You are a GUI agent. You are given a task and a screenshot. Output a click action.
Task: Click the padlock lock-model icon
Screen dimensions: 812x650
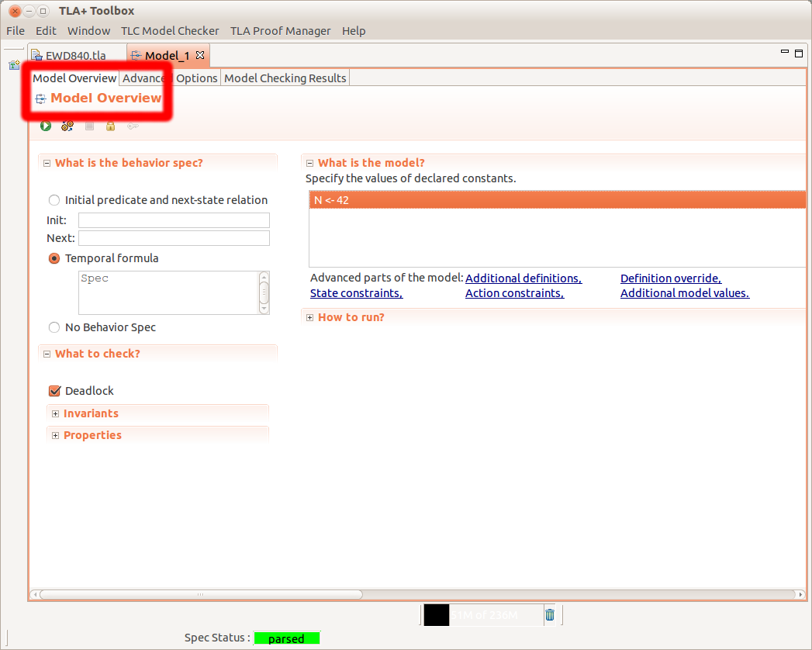pyautogui.click(x=110, y=126)
